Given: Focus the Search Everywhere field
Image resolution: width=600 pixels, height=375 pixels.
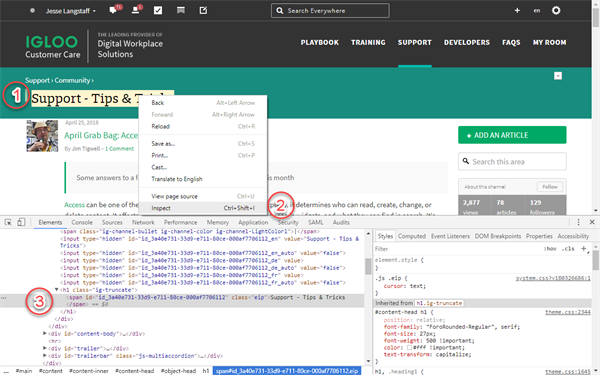Looking at the screenshot, I should tap(330, 11).
